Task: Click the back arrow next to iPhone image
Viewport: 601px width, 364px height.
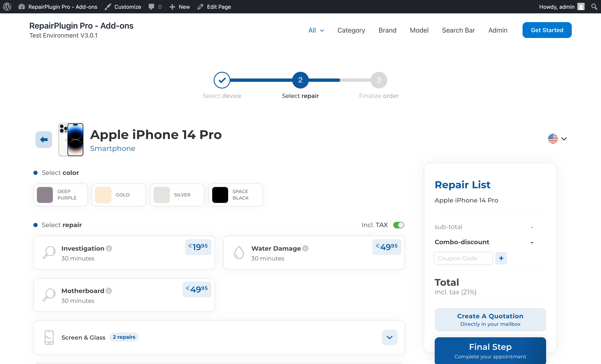Action: (x=44, y=140)
